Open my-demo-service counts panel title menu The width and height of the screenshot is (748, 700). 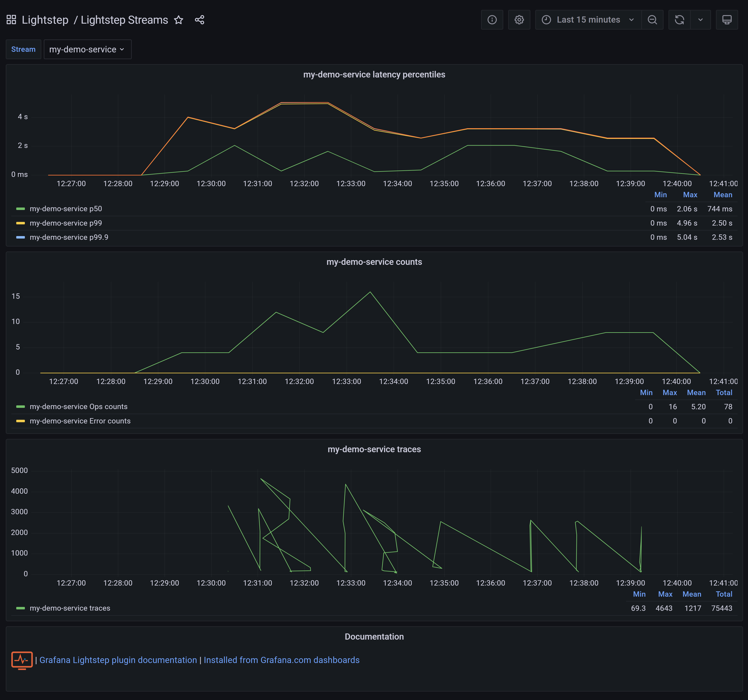click(x=374, y=262)
